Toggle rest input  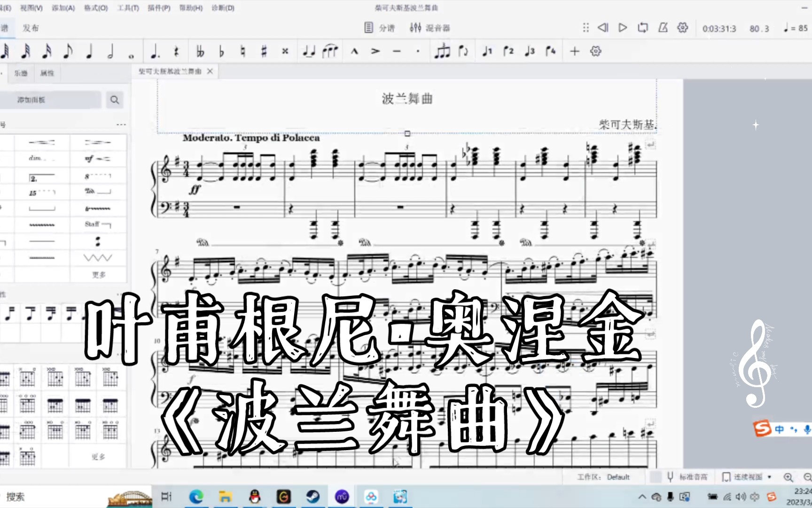coord(176,51)
